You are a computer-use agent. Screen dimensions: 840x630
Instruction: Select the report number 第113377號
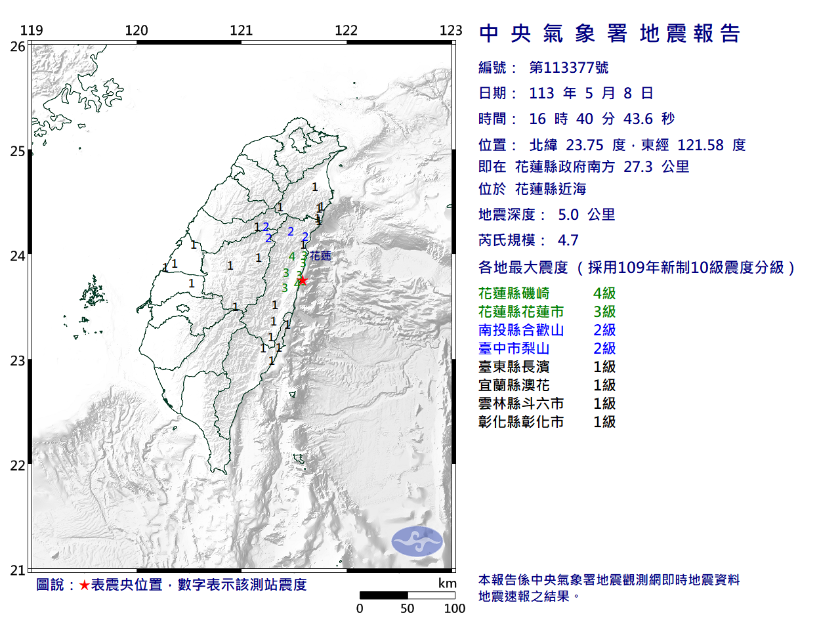pyautogui.click(x=569, y=68)
